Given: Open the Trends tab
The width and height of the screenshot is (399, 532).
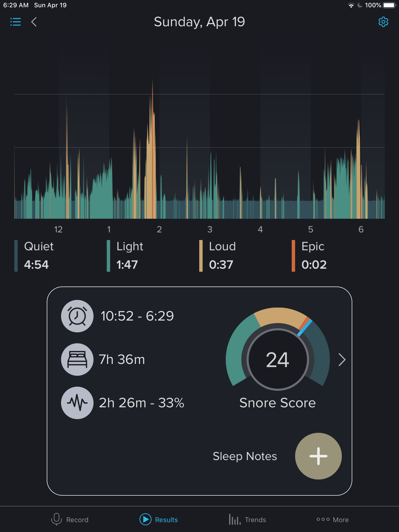Looking at the screenshot, I should (248, 520).
